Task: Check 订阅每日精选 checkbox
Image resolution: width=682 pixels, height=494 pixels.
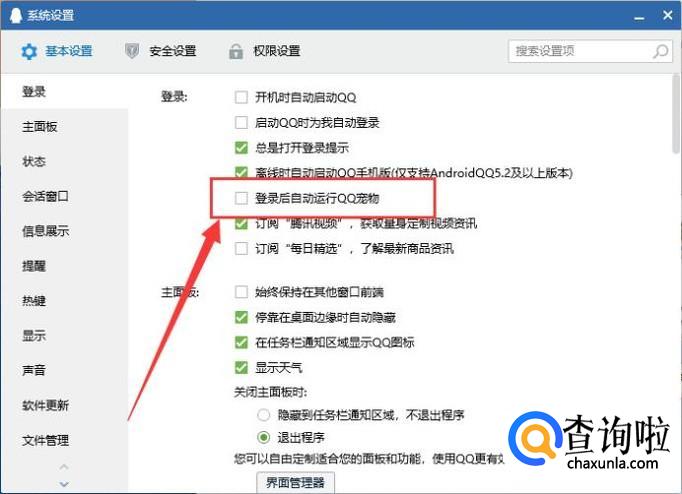Action: pos(241,249)
